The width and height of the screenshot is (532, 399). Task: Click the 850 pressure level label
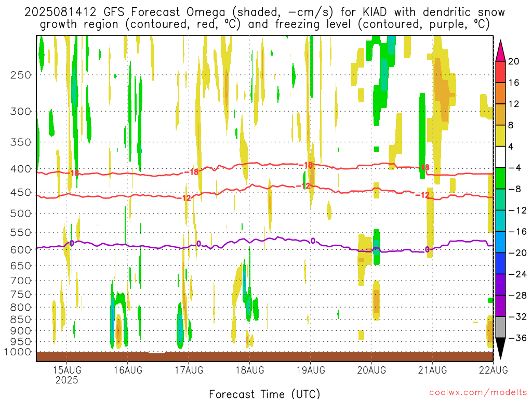tap(21, 320)
